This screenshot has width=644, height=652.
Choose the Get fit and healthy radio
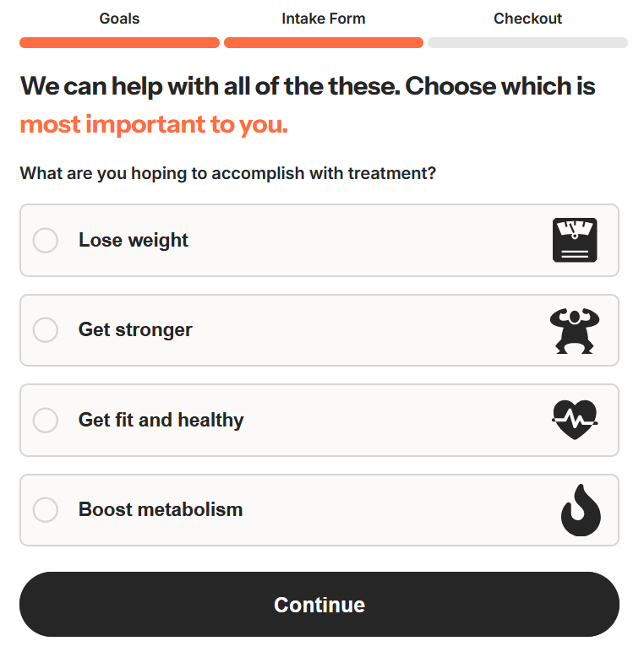pyautogui.click(x=46, y=420)
